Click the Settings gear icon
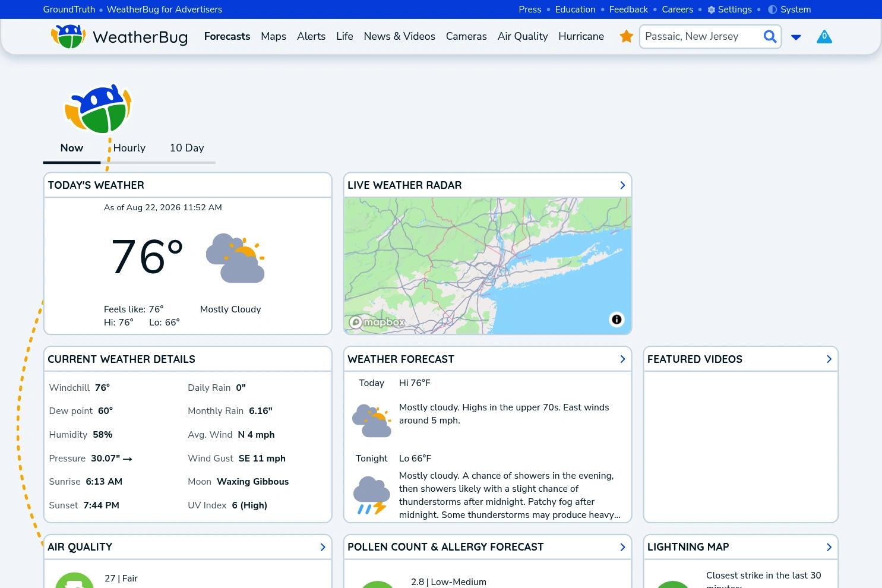 pyautogui.click(x=712, y=10)
